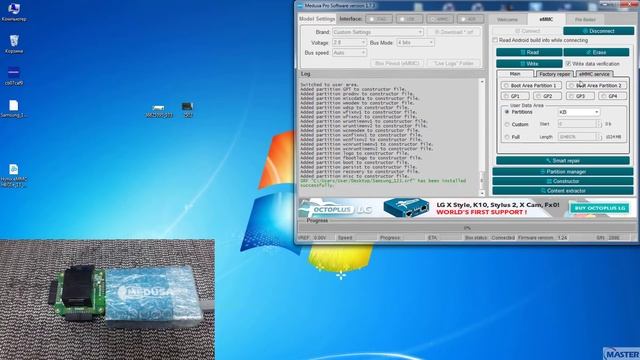Click the Write button
The image size is (640, 360).
[529, 64]
